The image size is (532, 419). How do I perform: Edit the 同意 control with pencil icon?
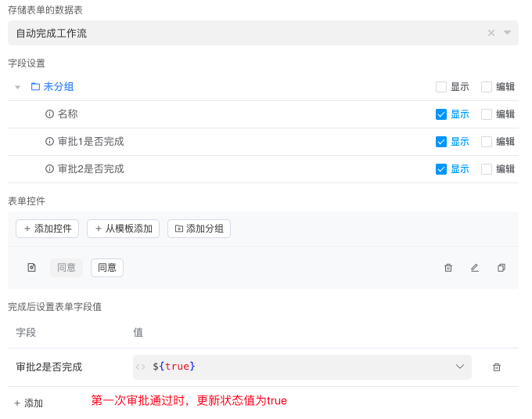click(474, 268)
